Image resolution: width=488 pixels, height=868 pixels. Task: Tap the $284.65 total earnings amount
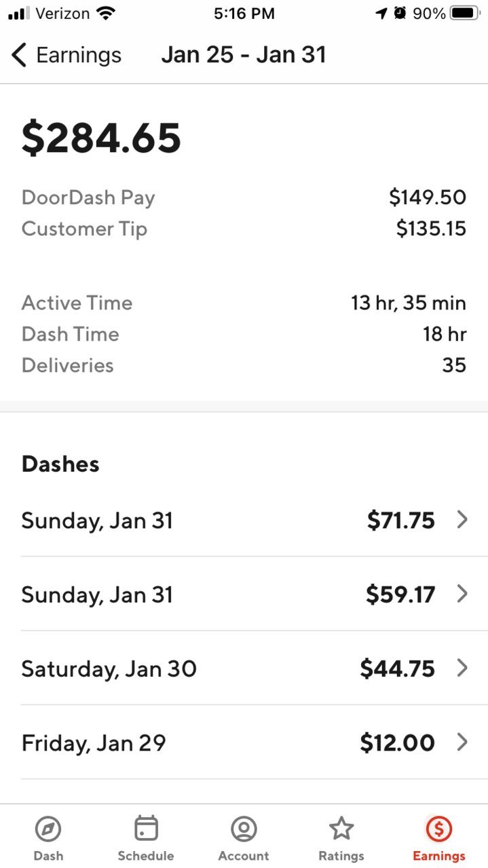[x=101, y=138]
